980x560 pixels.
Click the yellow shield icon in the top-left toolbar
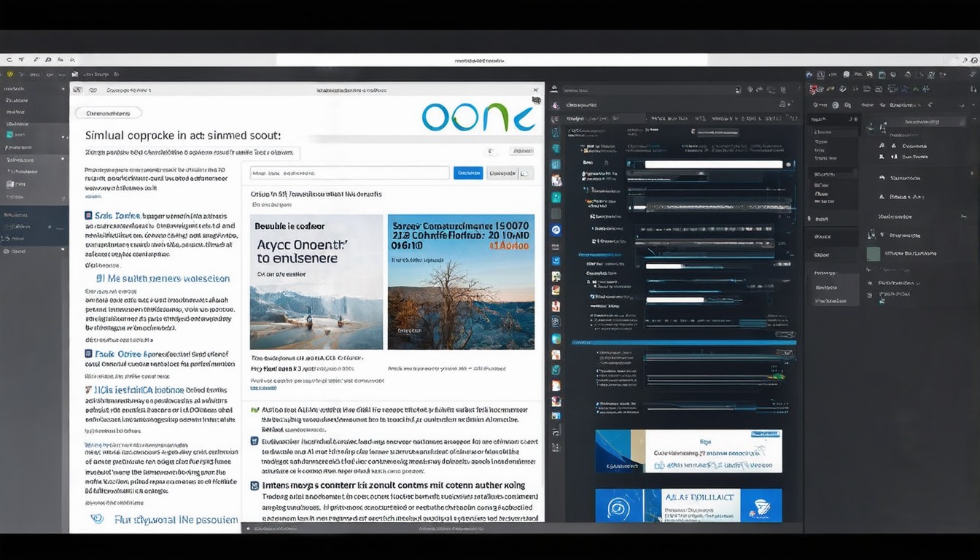10,74
